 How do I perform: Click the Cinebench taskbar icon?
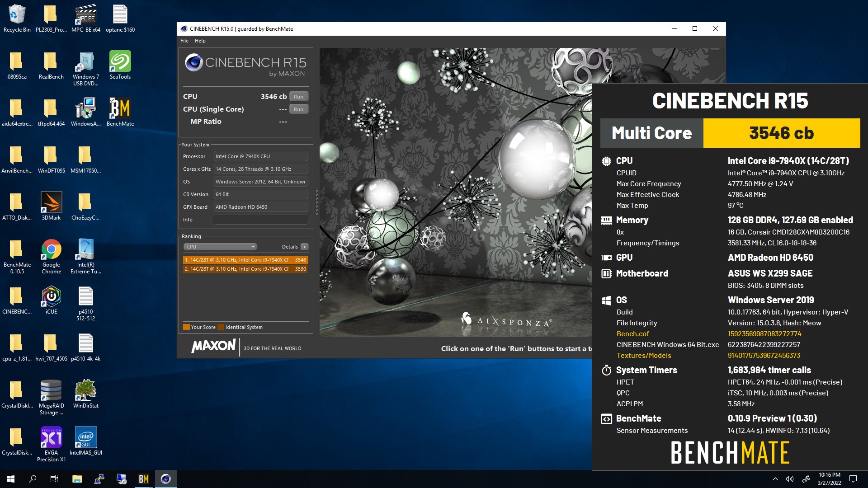(165, 479)
